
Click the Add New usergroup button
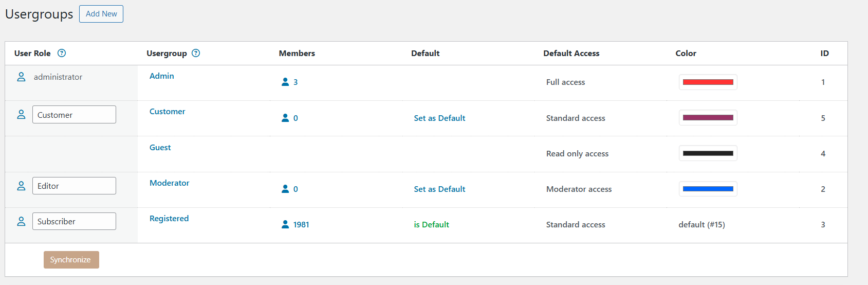101,14
